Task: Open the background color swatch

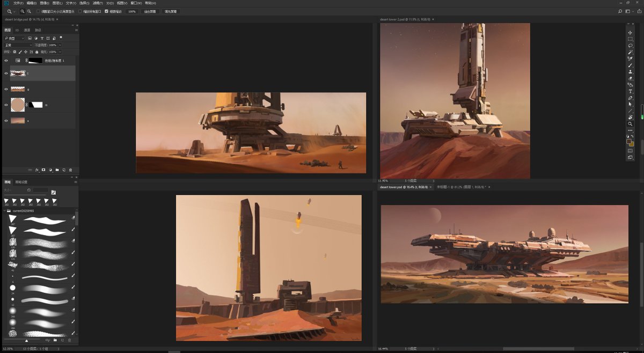Action: [632, 144]
